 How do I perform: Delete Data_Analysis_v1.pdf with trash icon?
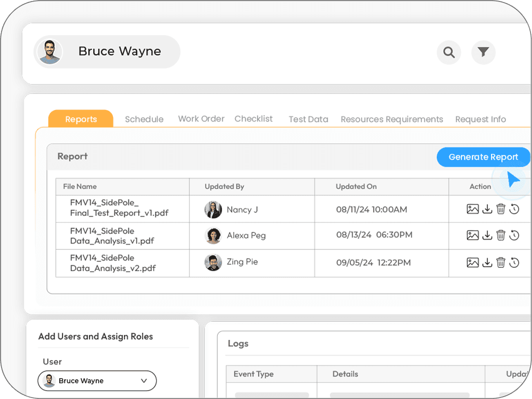click(x=501, y=235)
